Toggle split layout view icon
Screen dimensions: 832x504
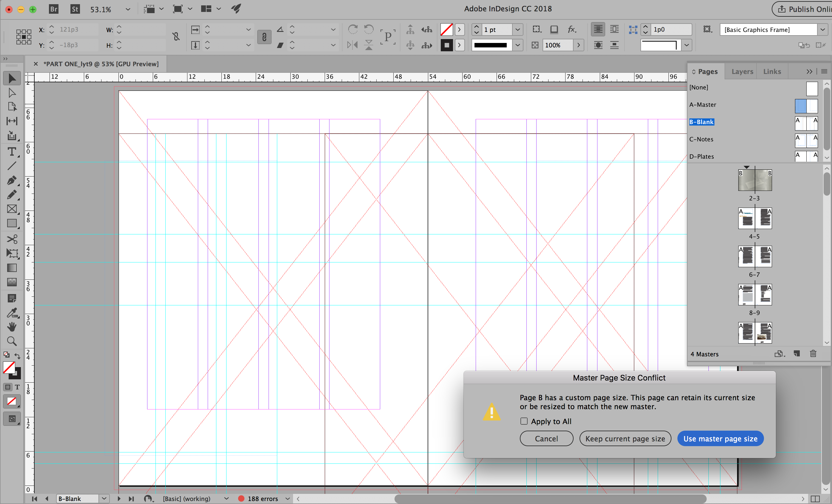click(815, 499)
